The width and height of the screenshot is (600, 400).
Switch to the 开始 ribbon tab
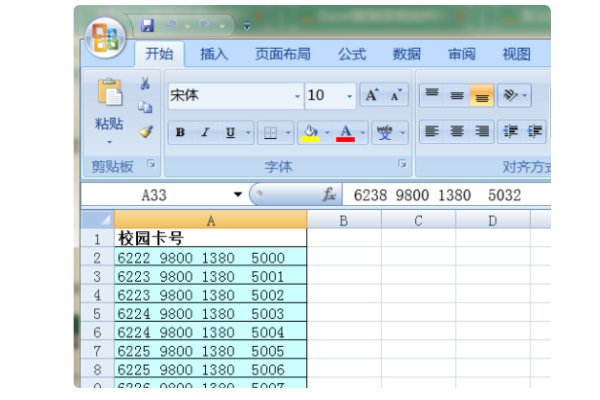[x=159, y=54]
